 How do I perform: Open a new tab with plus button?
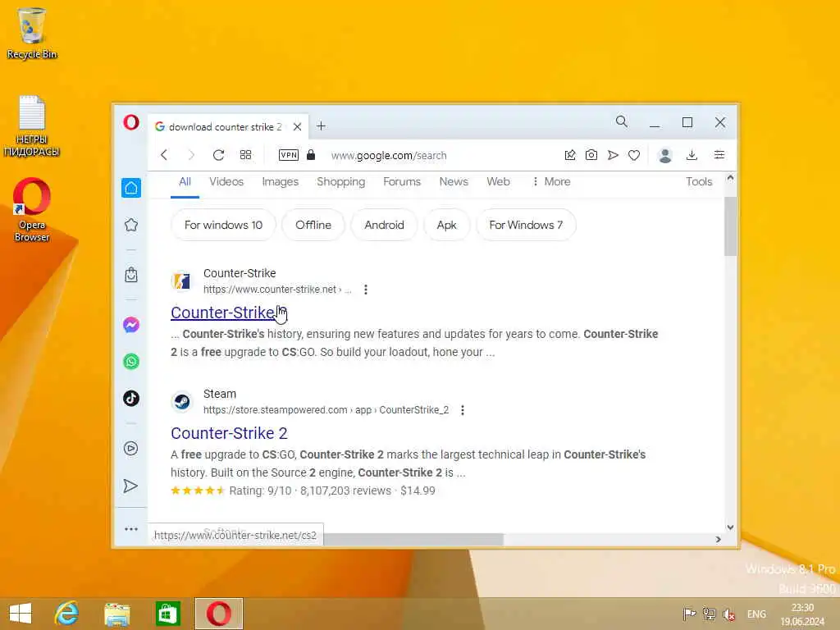click(x=321, y=126)
